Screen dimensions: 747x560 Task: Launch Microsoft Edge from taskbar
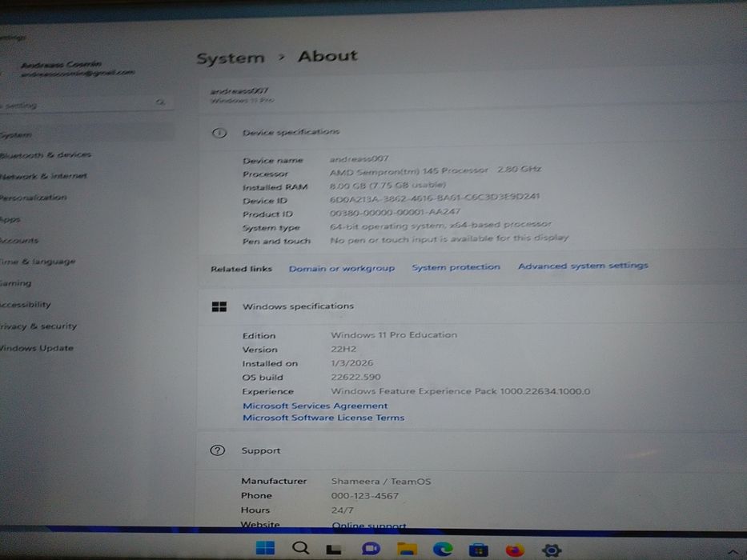(x=443, y=549)
